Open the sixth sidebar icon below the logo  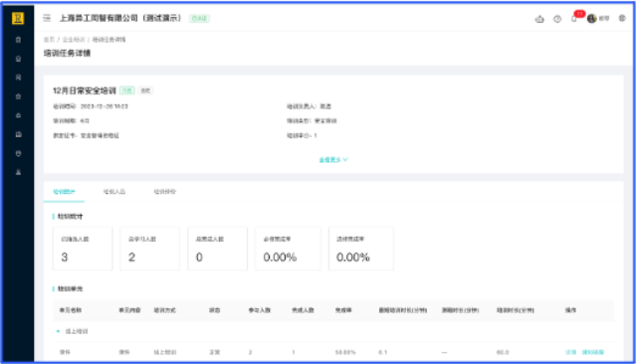click(x=18, y=134)
